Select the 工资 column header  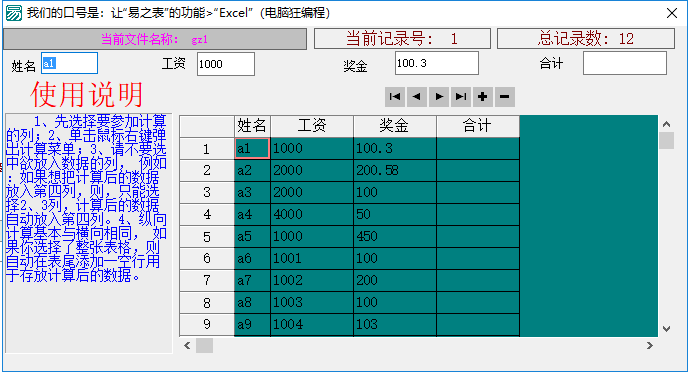(312, 126)
